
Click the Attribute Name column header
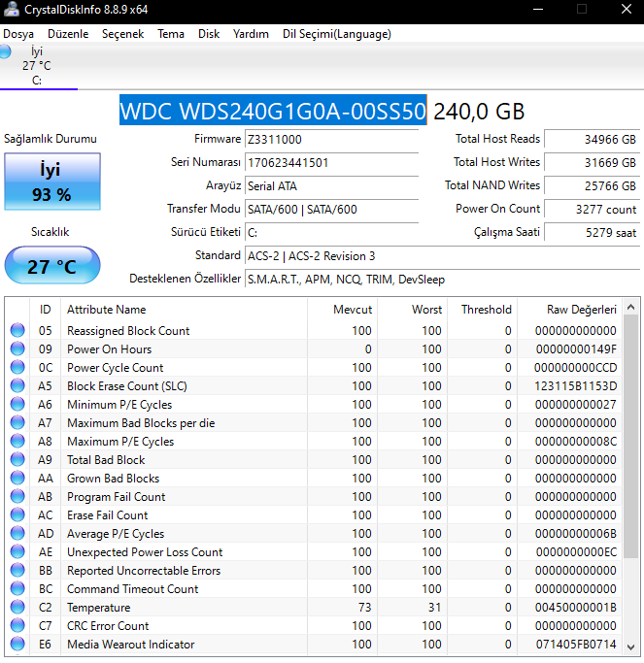coord(184,310)
